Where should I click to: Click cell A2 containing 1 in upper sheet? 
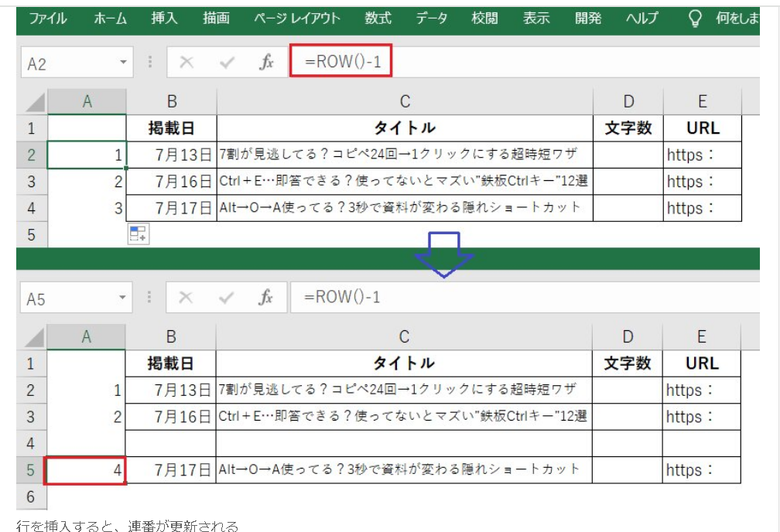click(x=87, y=155)
